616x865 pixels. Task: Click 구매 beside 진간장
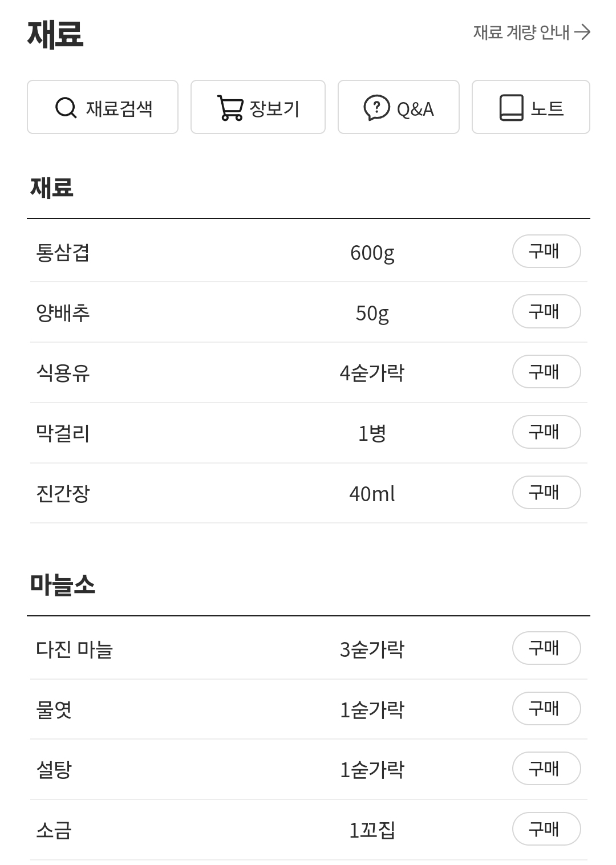[x=546, y=493]
